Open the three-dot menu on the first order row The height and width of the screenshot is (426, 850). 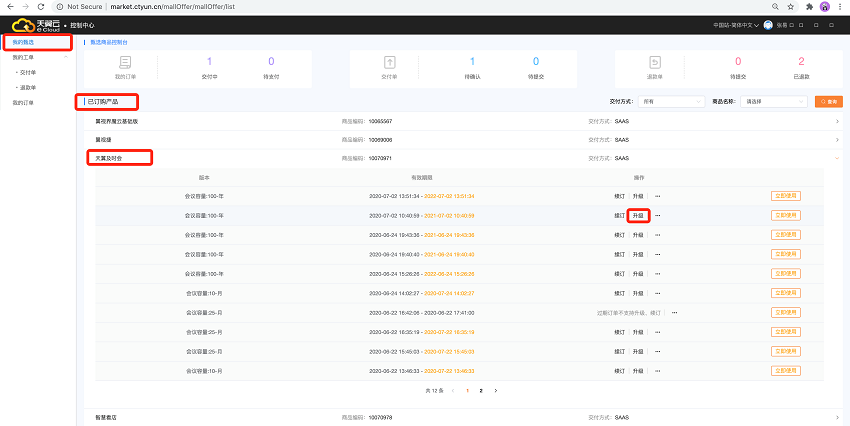point(657,196)
